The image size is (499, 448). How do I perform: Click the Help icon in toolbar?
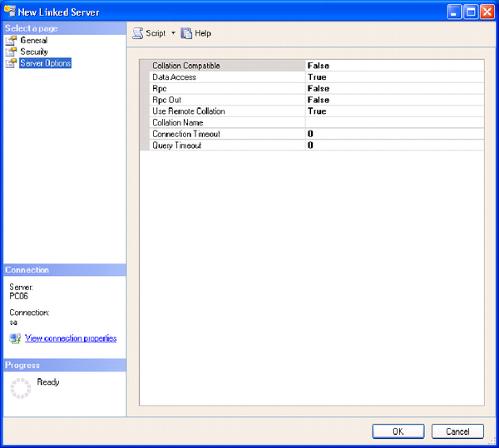pyautogui.click(x=187, y=33)
